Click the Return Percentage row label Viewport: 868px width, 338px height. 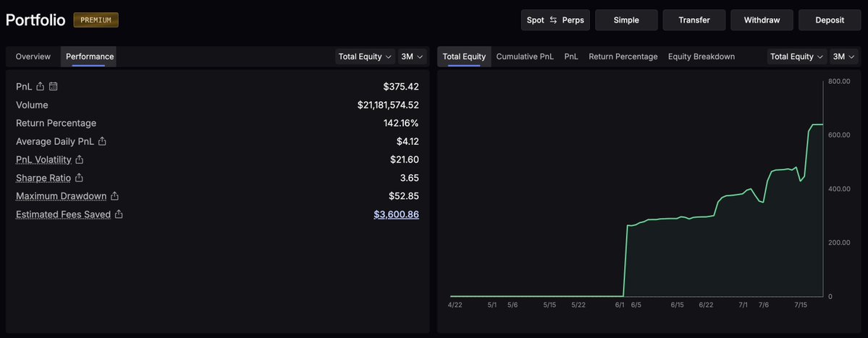56,123
